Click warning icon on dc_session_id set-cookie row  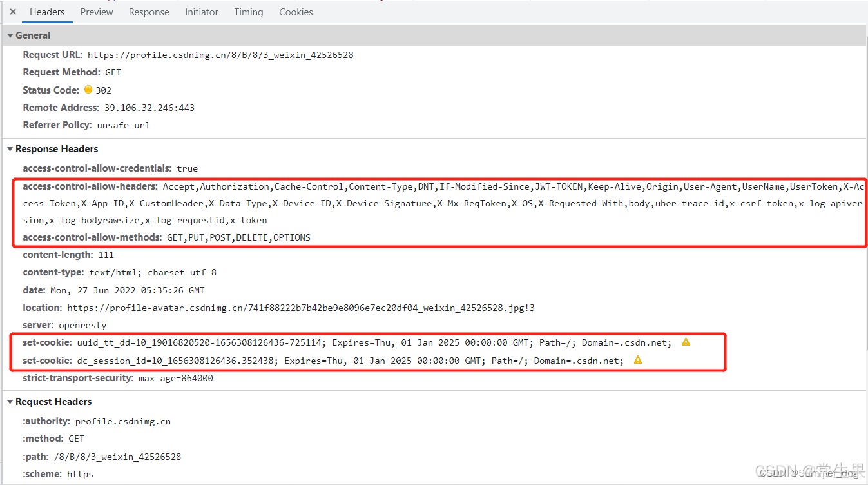tap(638, 360)
